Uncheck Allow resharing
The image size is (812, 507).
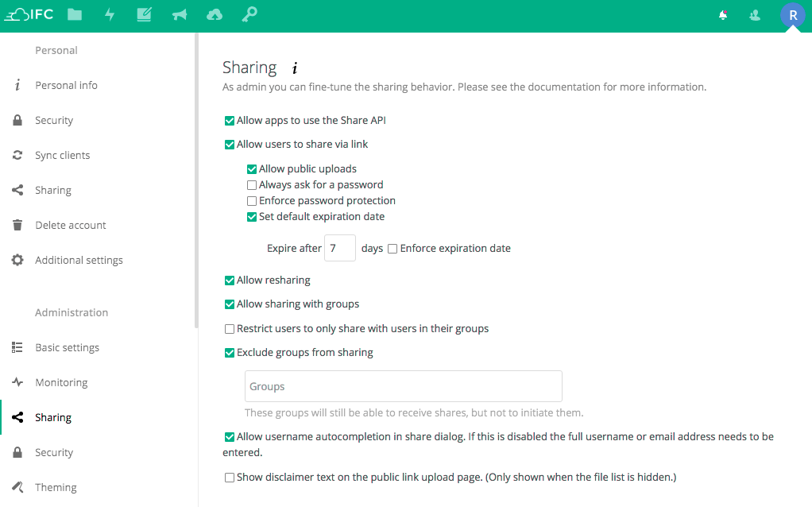pos(230,281)
